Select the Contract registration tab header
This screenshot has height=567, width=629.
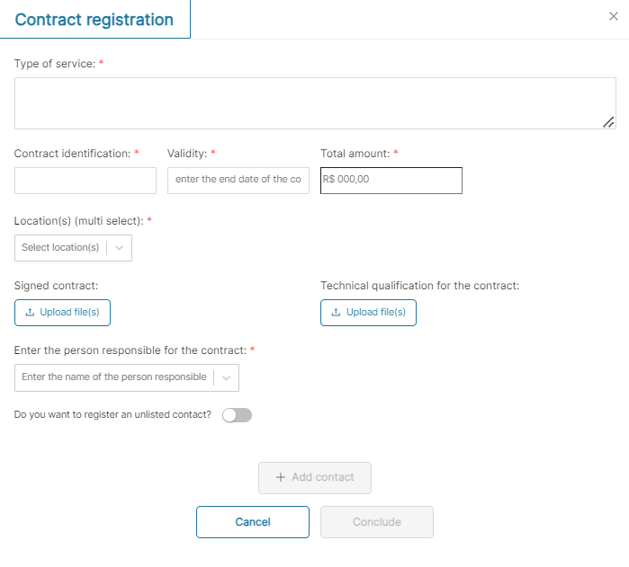coord(94,20)
